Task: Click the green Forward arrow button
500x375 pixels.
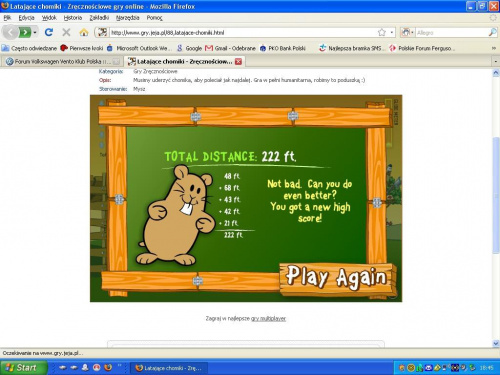Action: (x=25, y=32)
